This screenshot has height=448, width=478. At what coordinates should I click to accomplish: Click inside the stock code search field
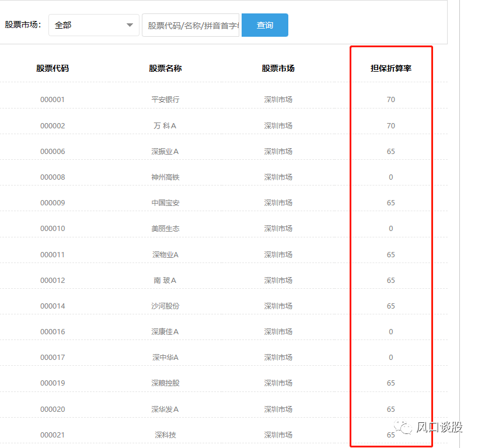190,23
